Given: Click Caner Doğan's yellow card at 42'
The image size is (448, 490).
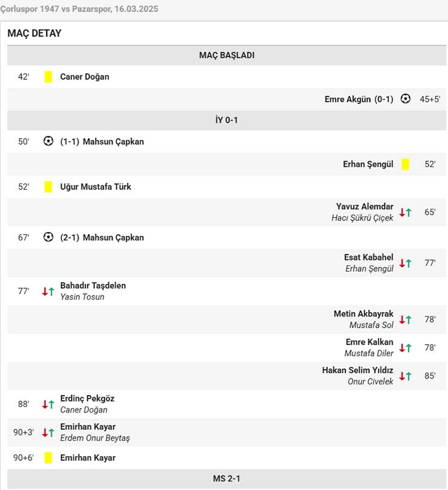Looking at the screenshot, I should pos(48,77).
